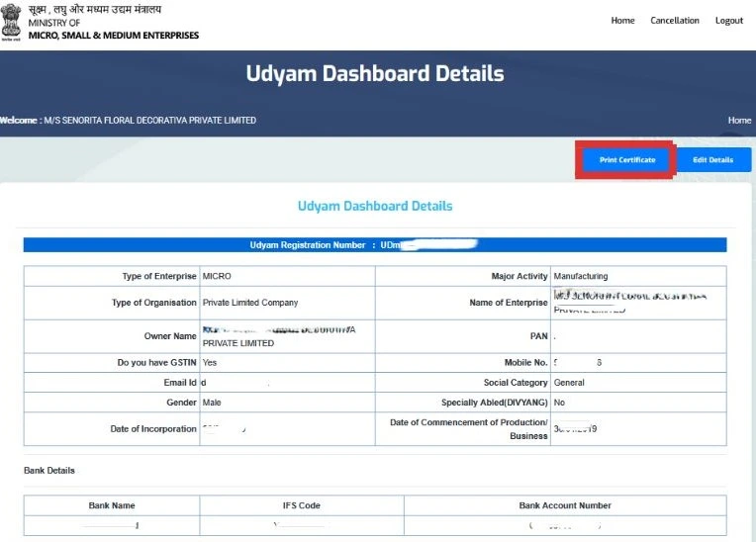
Task: Click the 'PAN' label
Action: [x=538, y=336]
